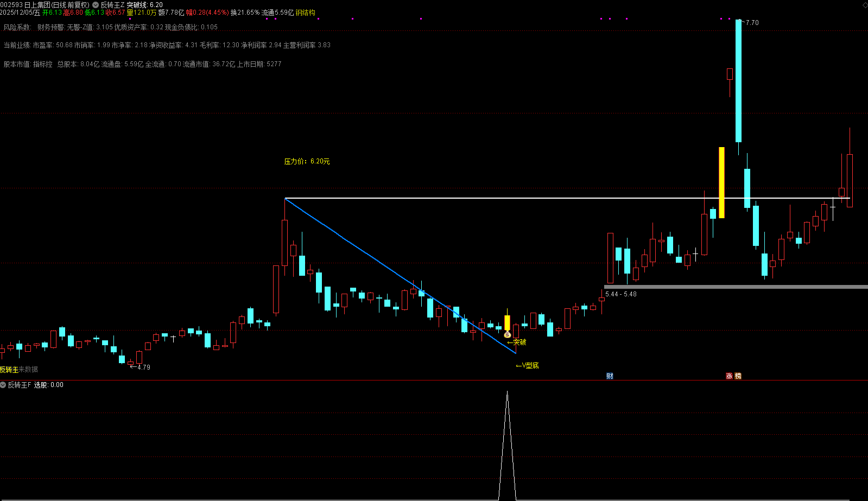Click the 当前业绩 row label
Image resolution: width=868 pixels, height=501 pixels.
click(17, 45)
